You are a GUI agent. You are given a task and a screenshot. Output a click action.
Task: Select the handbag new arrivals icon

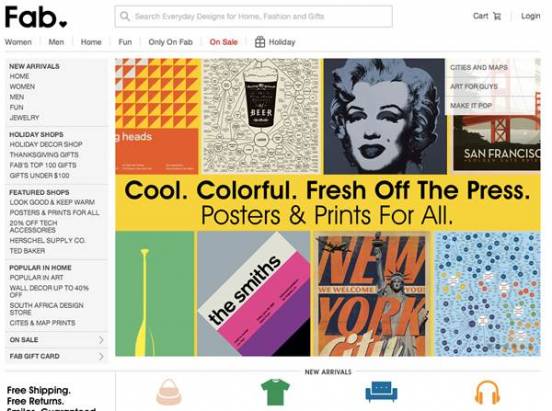[169, 392]
